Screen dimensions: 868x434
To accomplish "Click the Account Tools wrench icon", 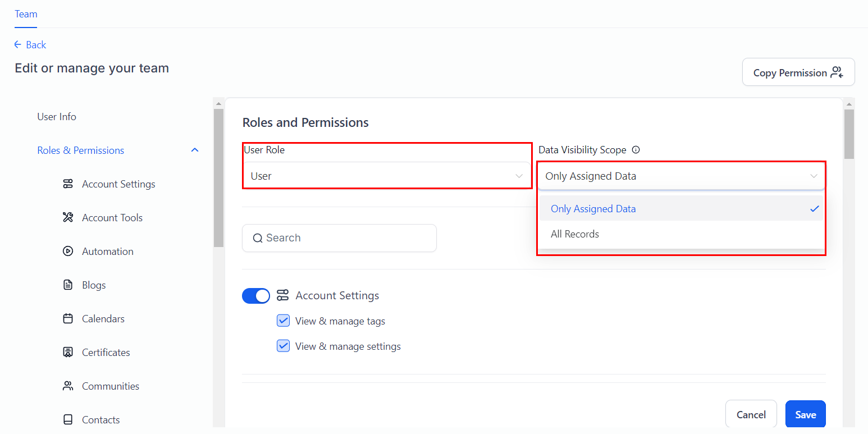I will point(68,218).
